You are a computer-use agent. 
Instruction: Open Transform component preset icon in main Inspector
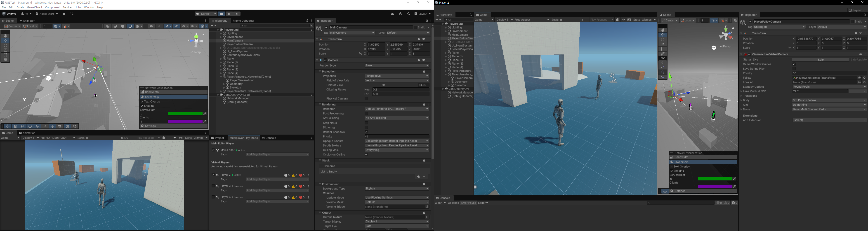(424, 39)
